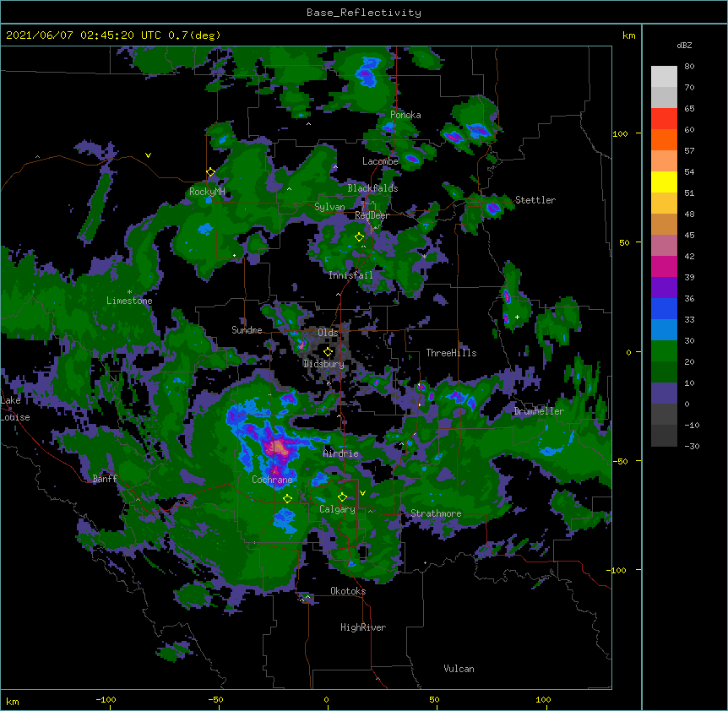The height and width of the screenshot is (711, 728).
Task: Pick the bright yellow legend swatch near 54
Action: click(664, 182)
